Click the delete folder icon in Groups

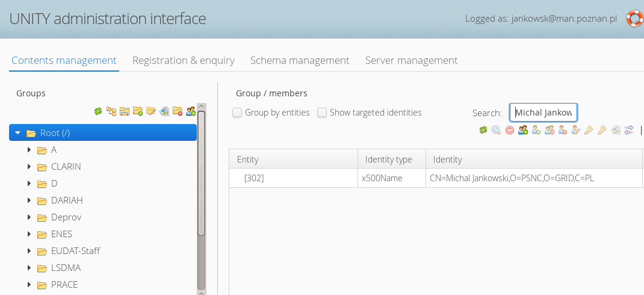point(178,111)
